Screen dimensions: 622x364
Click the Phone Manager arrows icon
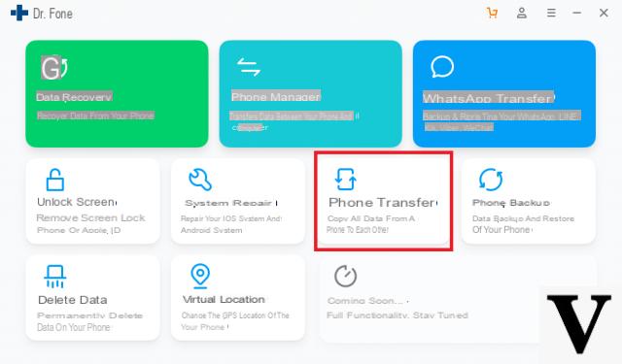pos(249,67)
